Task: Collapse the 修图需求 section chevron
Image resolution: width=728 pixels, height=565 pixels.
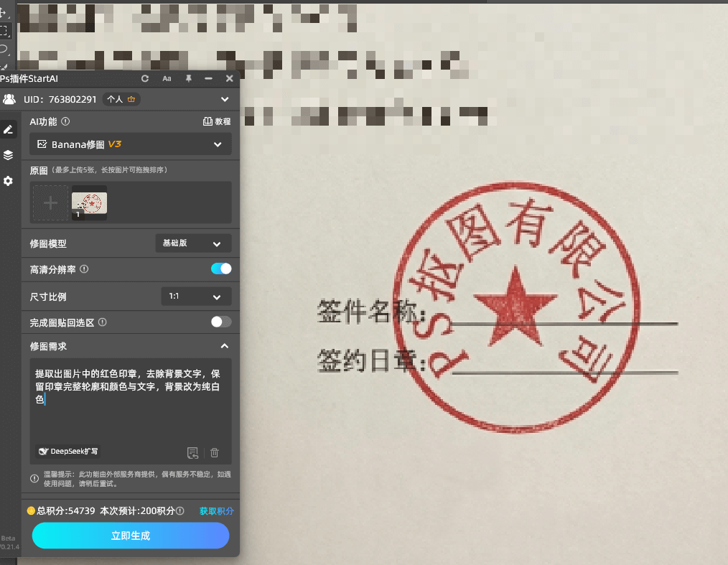Action: 225,346
